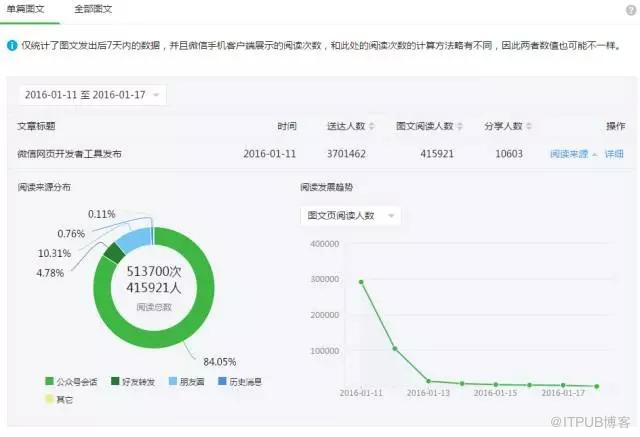
Task: Switch to the 全部图文 tab
Action: tap(93, 9)
